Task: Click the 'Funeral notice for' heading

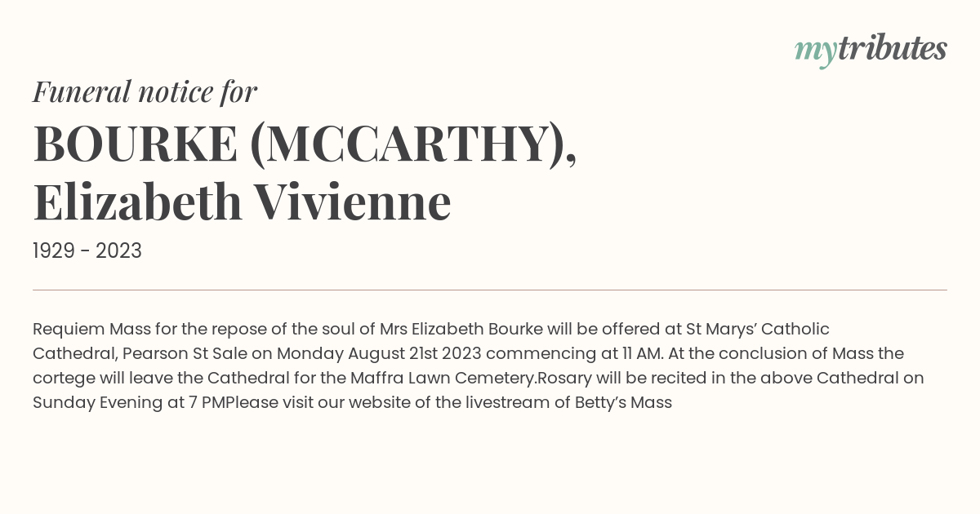Action: pos(145,92)
